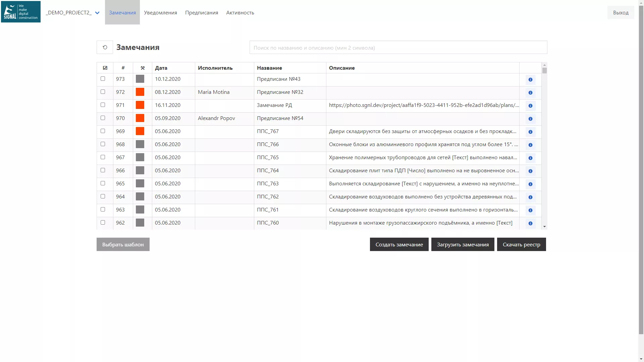Check the box for row 972
Screen dimensions: 644x362
pyautogui.click(x=103, y=92)
